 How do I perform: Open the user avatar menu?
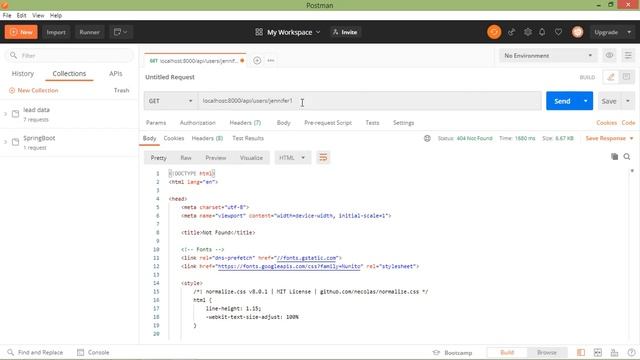577,32
